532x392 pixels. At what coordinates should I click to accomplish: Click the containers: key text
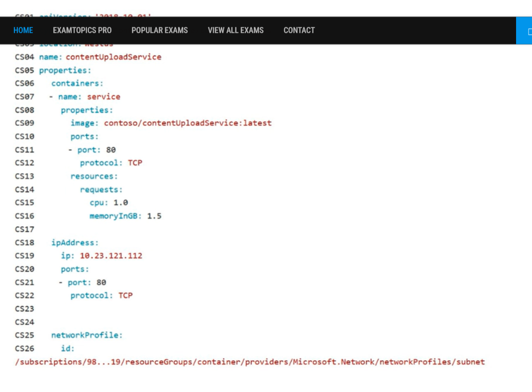pos(77,84)
